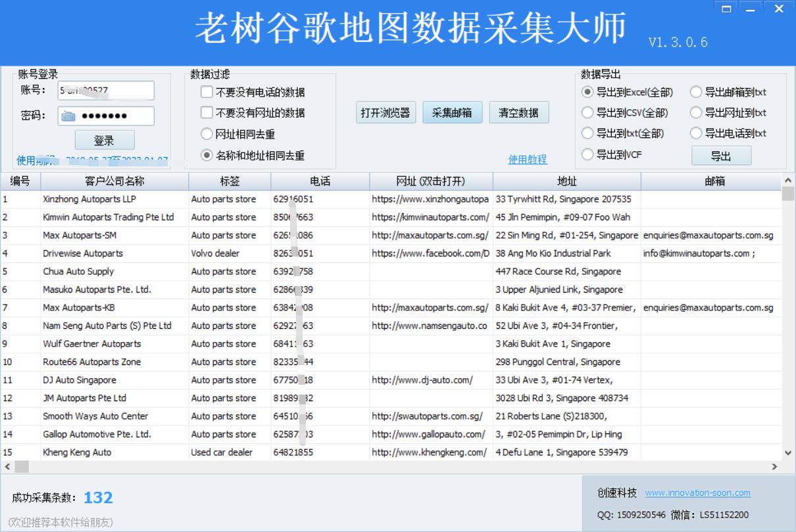
Task: Choose 导出邮箱到txt radio option
Action: [696, 92]
